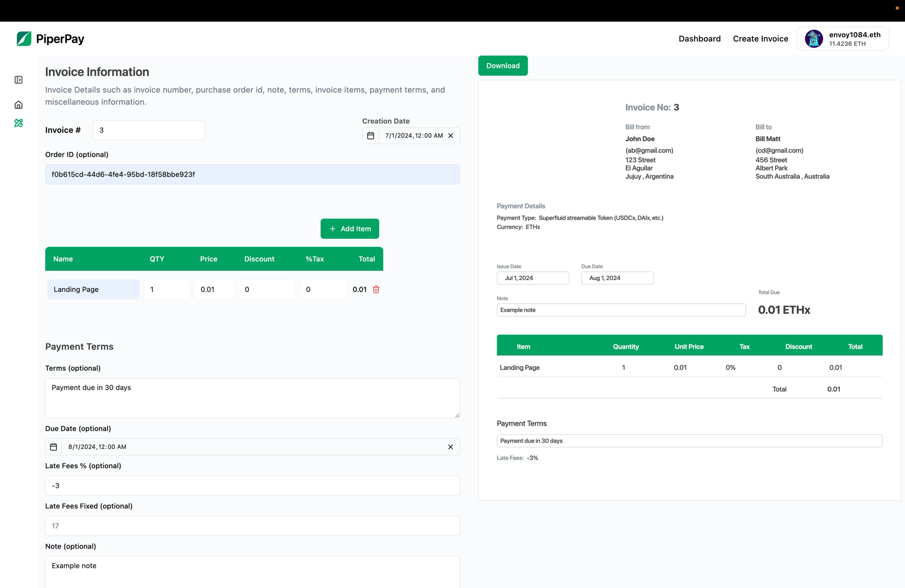Focus the Late Fees Fixed input
The width and height of the screenshot is (905, 588).
click(252, 526)
